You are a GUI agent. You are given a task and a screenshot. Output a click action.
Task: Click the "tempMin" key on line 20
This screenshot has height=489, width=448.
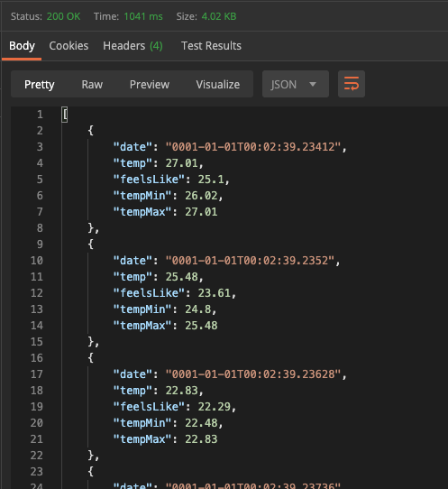click(142, 422)
